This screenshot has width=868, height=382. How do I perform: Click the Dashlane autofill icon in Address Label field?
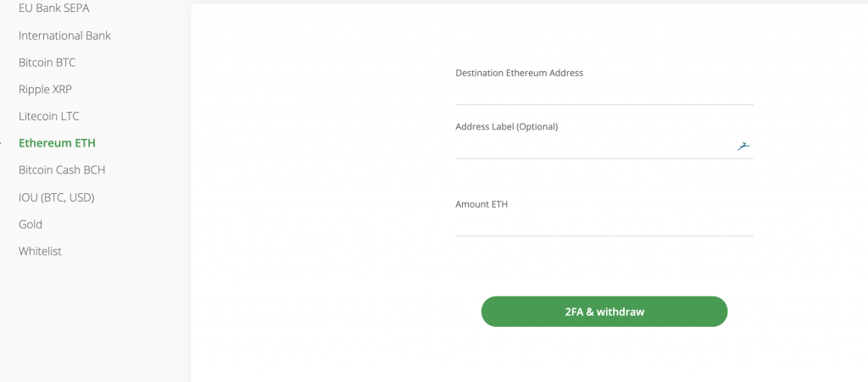[x=743, y=146]
